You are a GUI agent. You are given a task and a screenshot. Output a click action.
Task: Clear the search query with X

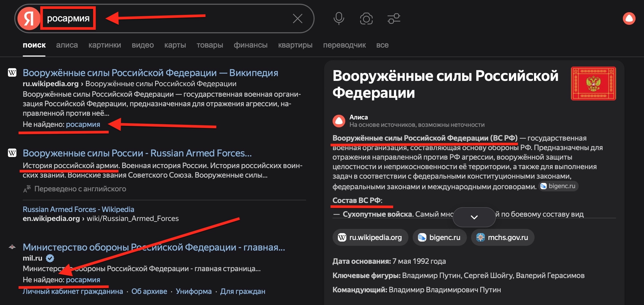[x=297, y=19]
